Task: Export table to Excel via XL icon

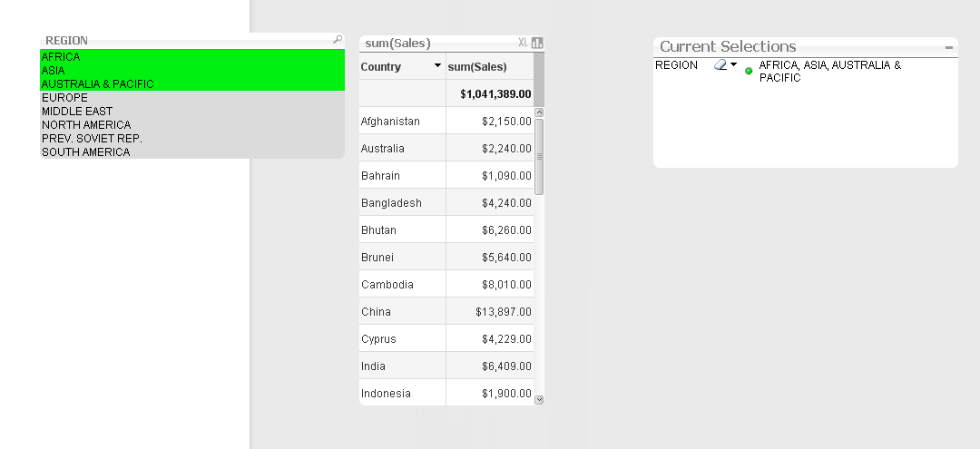Action: (x=524, y=43)
